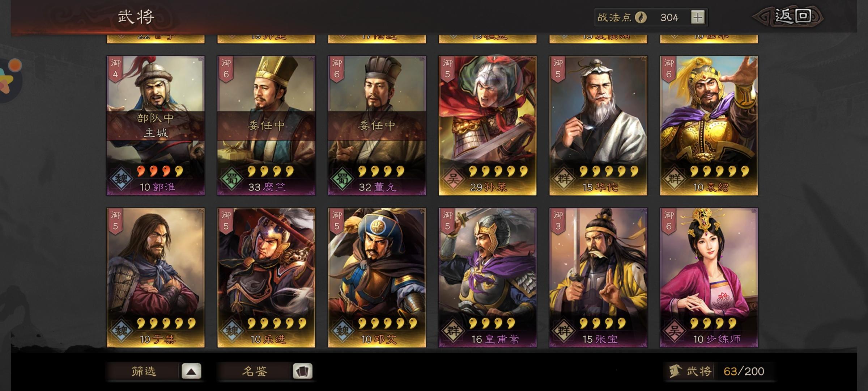Select the 郭淮 general card
868x391 pixels.
tap(156, 126)
